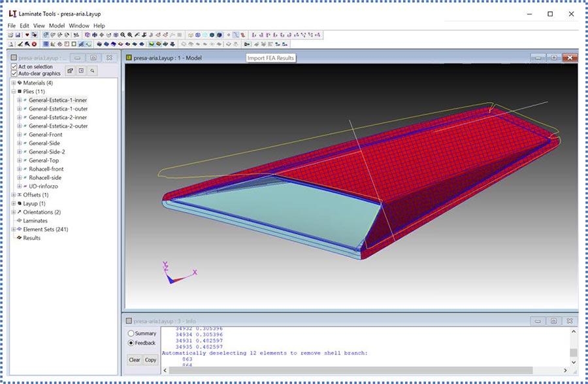
Task: Collapse the Plies (11) tree branch
Action: click(14, 91)
